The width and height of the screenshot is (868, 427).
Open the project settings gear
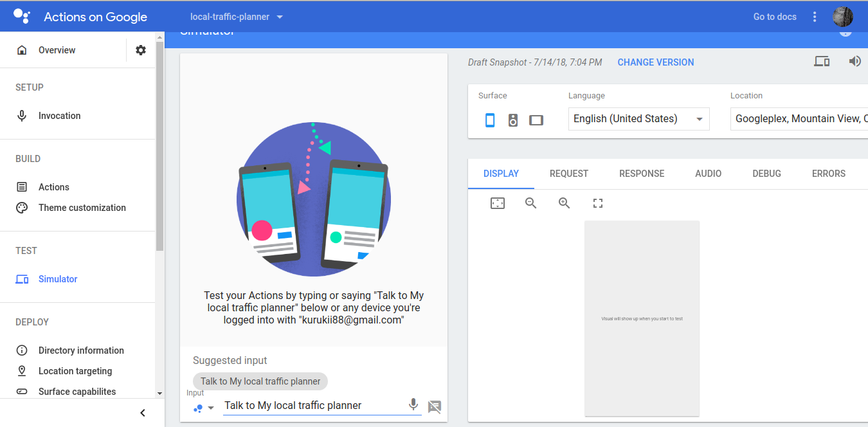(141, 50)
